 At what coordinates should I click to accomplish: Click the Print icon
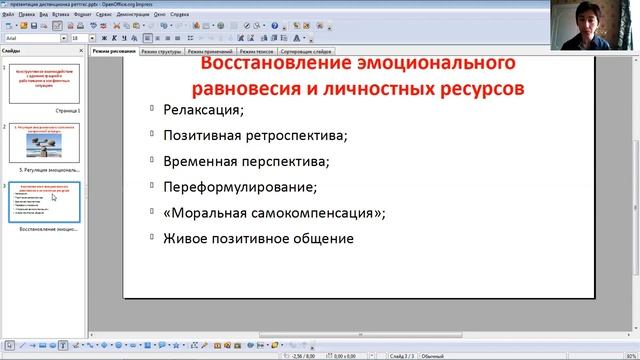[x=80, y=26]
